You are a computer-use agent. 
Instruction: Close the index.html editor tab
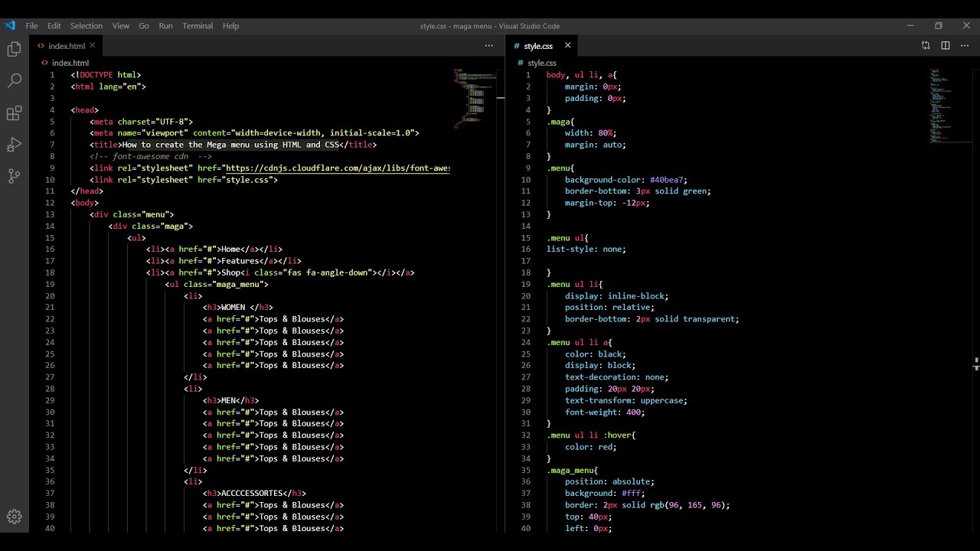point(93,45)
